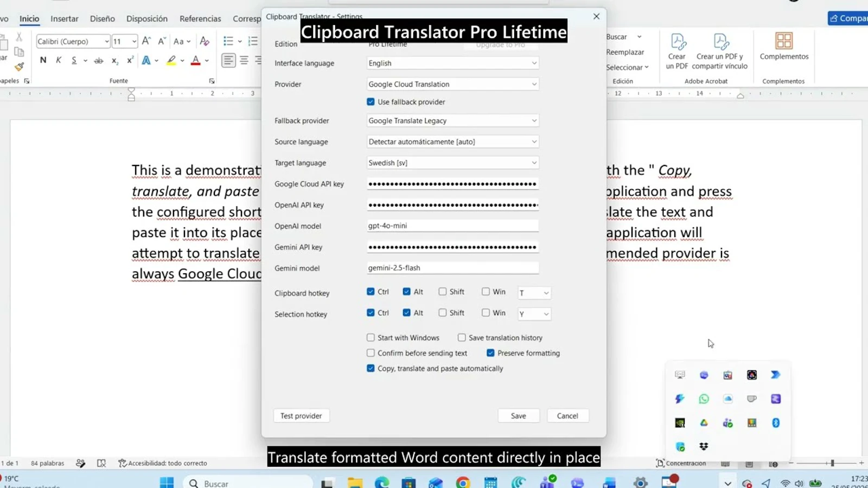Viewport: 868px width, 488px height.
Task: Open the font size 11 dropdown
Action: point(134,41)
